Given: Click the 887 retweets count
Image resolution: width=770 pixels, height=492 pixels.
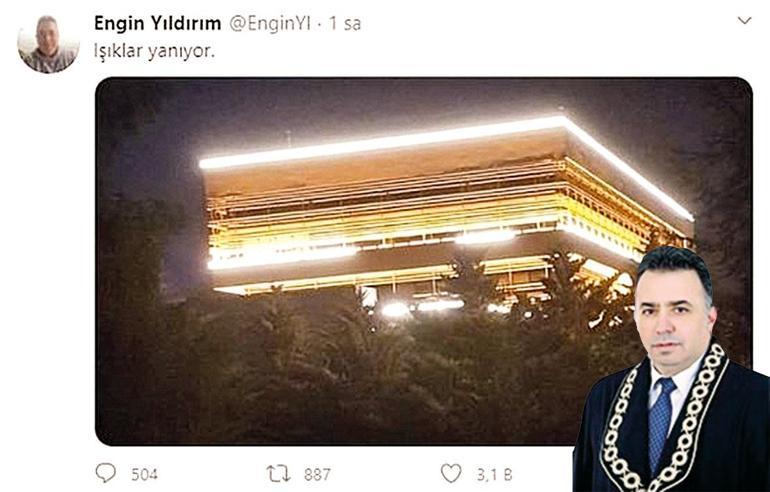Looking at the screenshot, I should tap(317, 474).
